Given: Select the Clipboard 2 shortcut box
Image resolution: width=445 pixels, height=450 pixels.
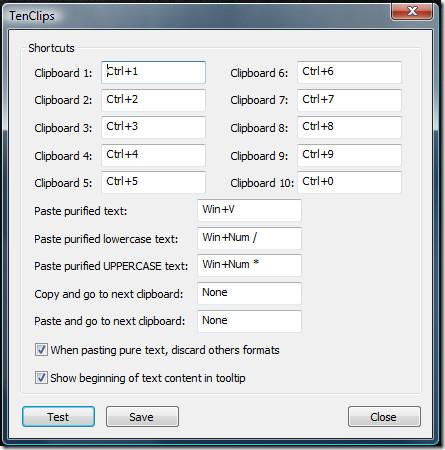Looking at the screenshot, I should pyautogui.click(x=153, y=100).
